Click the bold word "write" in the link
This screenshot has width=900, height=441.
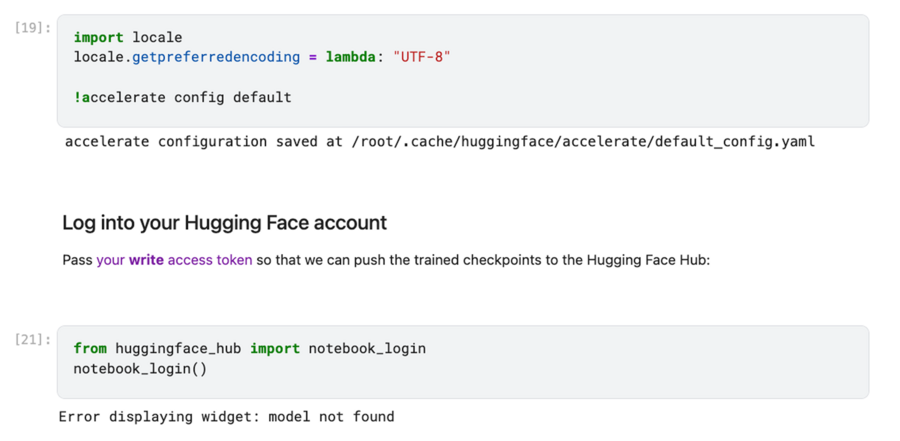pyautogui.click(x=146, y=260)
